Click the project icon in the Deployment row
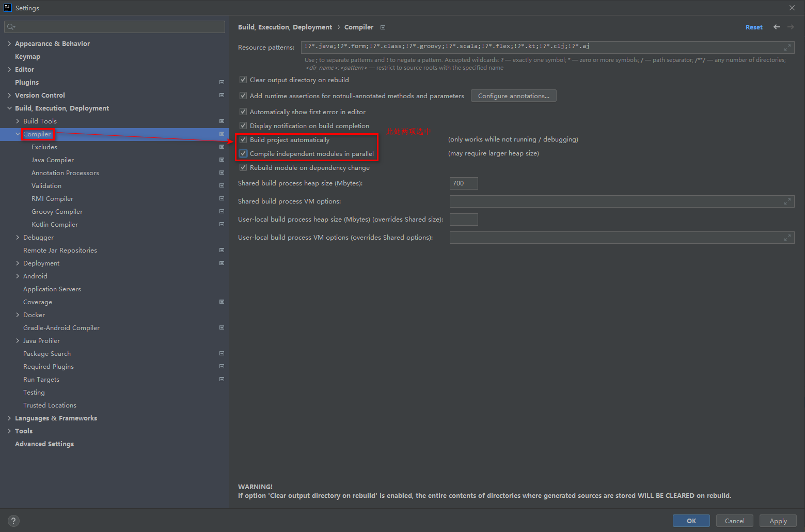The width and height of the screenshot is (805, 532). [x=222, y=263]
